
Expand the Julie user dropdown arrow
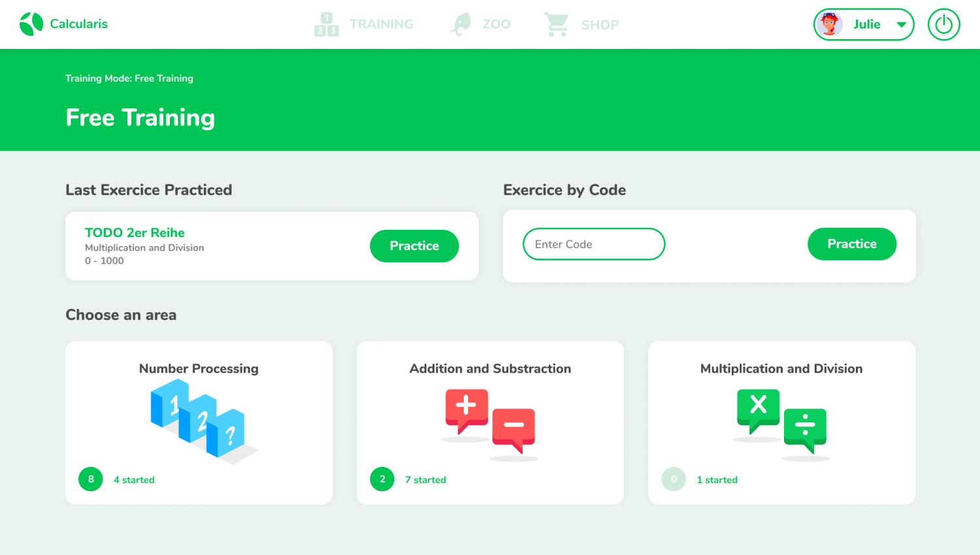902,25
